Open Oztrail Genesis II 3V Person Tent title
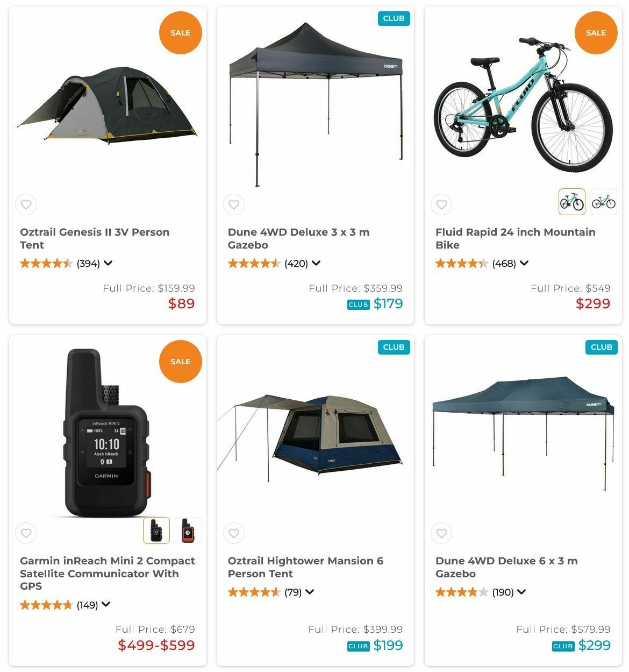Viewport: 629px width, 672px height. (95, 238)
